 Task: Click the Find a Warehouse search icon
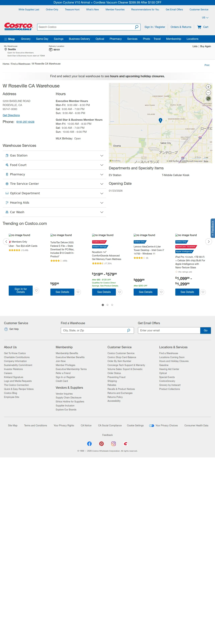click(129, 331)
